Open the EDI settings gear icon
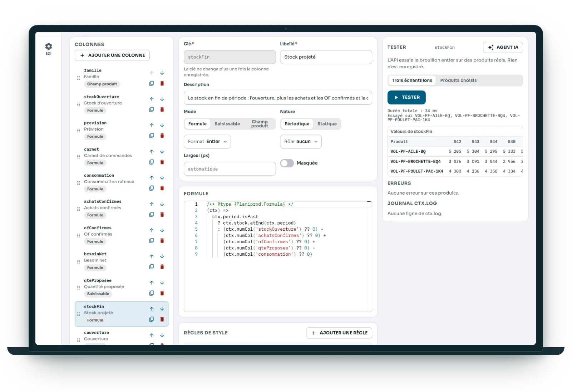This screenshot has height=392, width=572. click(48, 46)
